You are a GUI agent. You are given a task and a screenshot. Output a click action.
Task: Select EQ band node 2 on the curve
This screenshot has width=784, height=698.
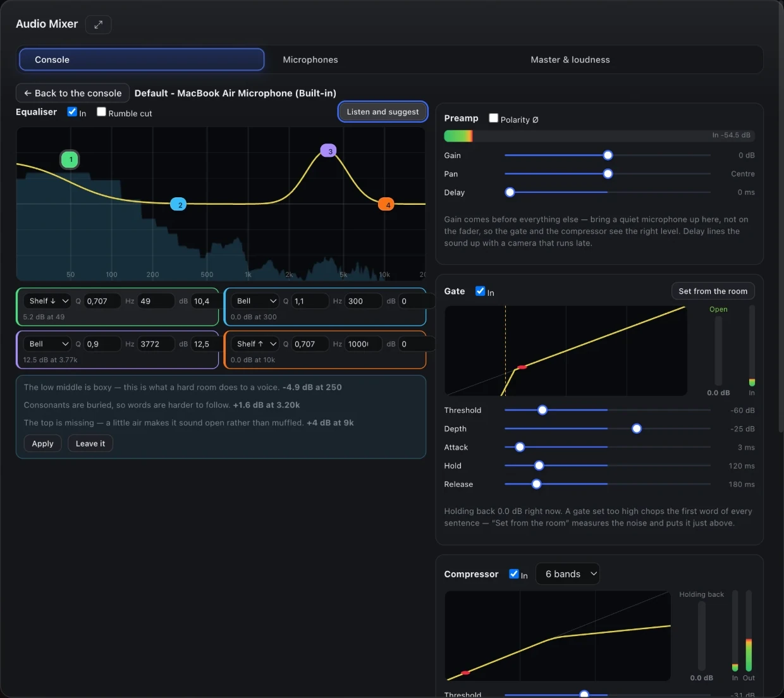179,204
